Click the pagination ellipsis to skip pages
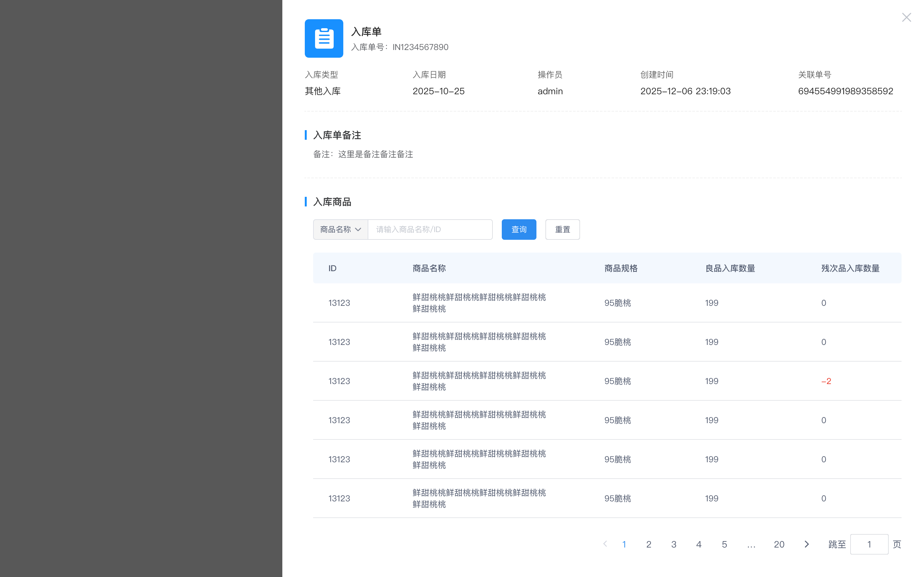 (751, 545)
